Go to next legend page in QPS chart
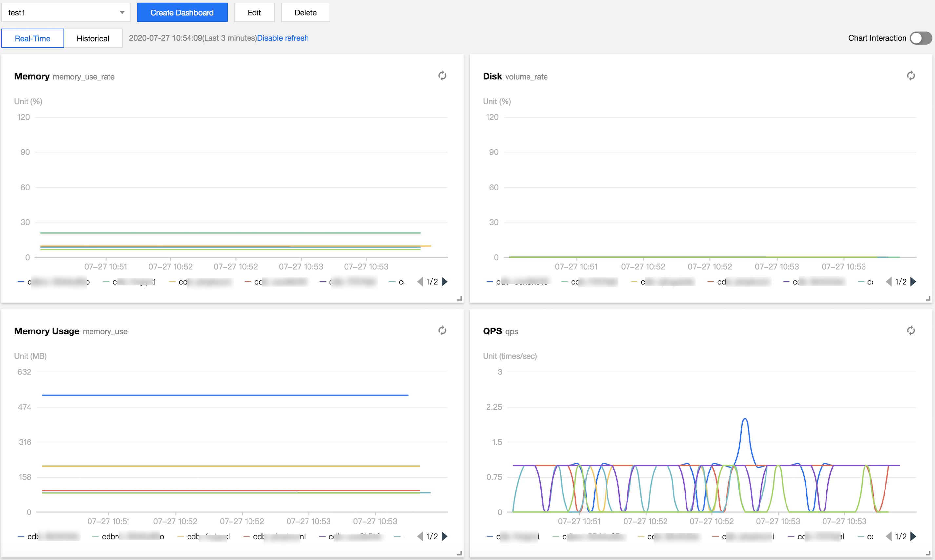Screen dimensions: 935x560 [x=913, y=536]
